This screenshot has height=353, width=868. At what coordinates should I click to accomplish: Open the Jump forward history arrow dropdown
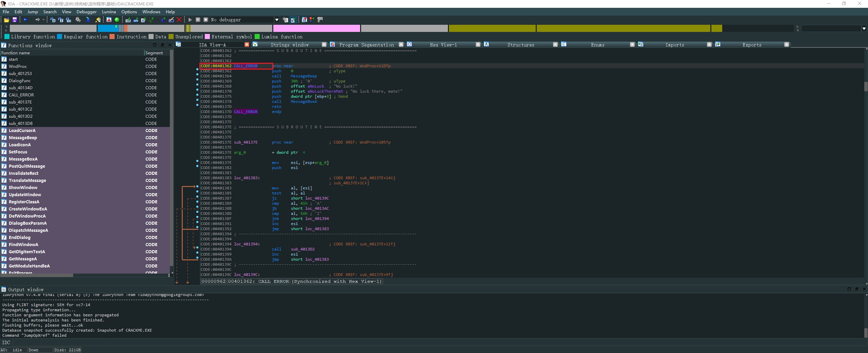(43, 20)
